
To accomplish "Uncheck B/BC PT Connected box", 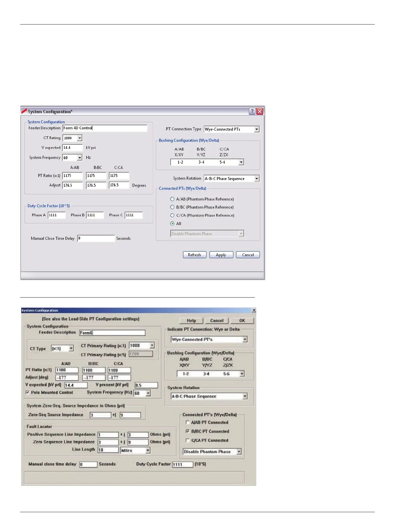I will [x=188, y=431].
